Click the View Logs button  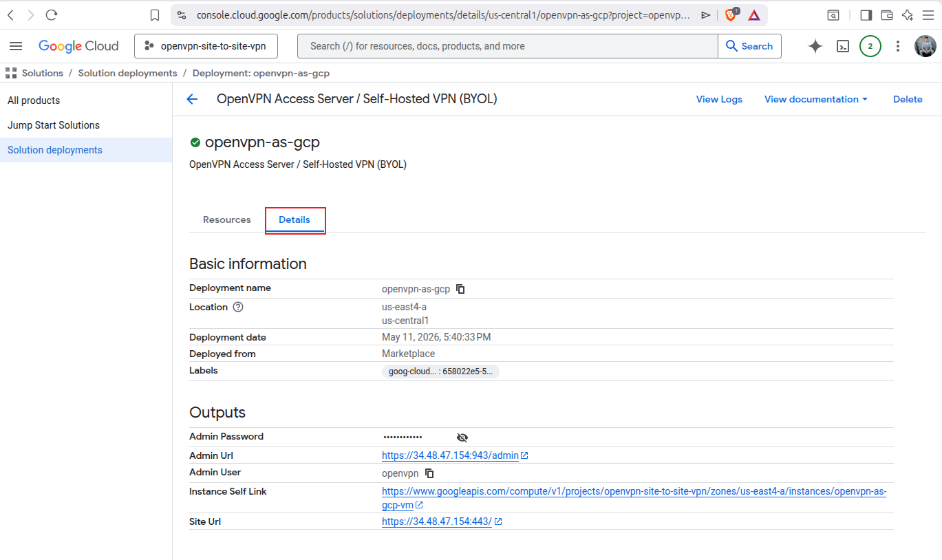[719, 99]
